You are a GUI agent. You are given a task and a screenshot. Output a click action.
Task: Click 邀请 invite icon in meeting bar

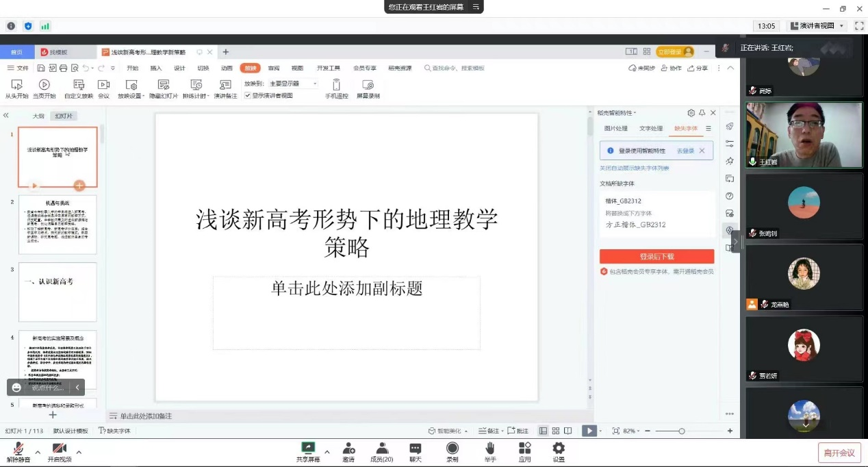(x=349, y=448)
